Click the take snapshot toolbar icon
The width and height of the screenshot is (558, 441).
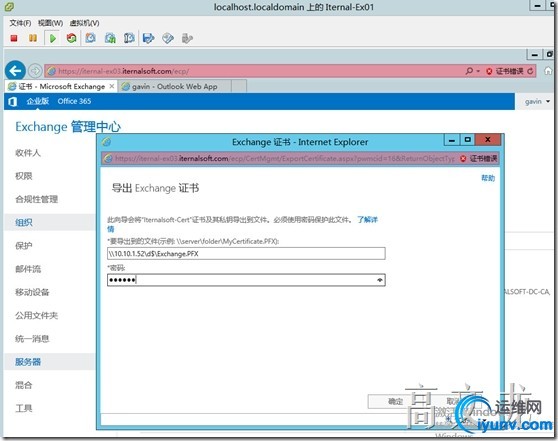click(91, 38)
